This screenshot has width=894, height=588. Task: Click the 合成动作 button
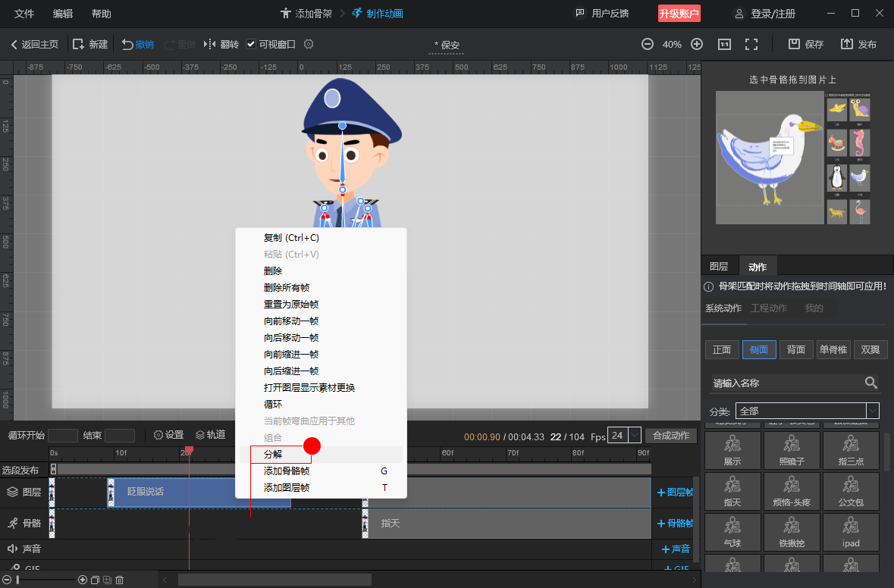point(670,436)
